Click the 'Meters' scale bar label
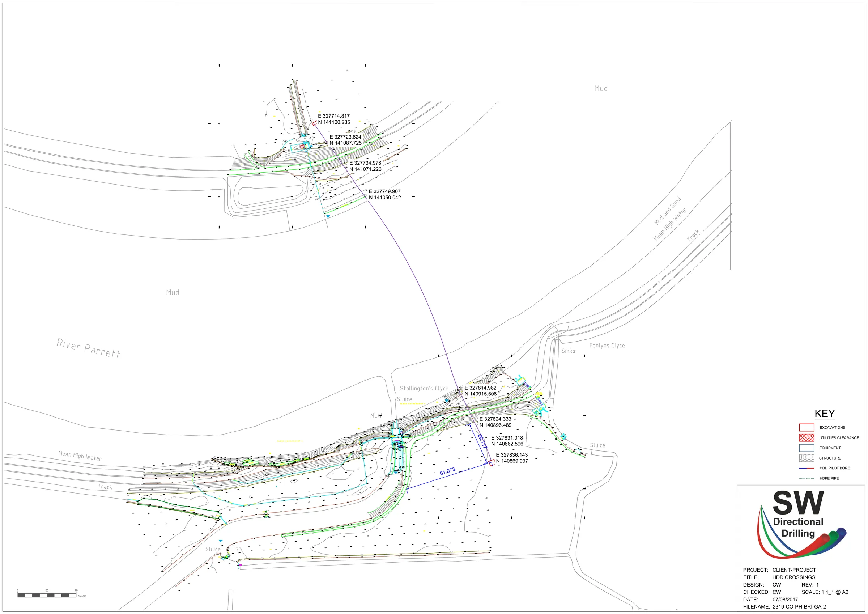Screen dimensions: 868x614 [x=82, y=596]
